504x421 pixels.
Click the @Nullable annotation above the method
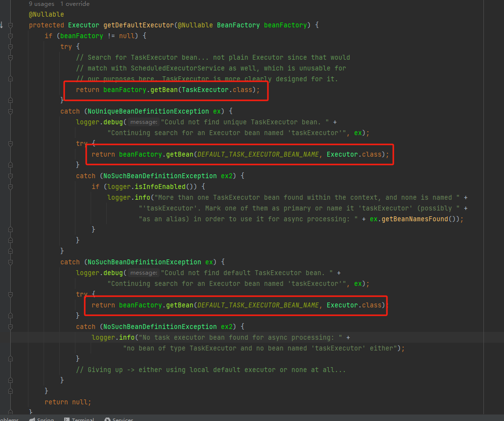point(46,14)
